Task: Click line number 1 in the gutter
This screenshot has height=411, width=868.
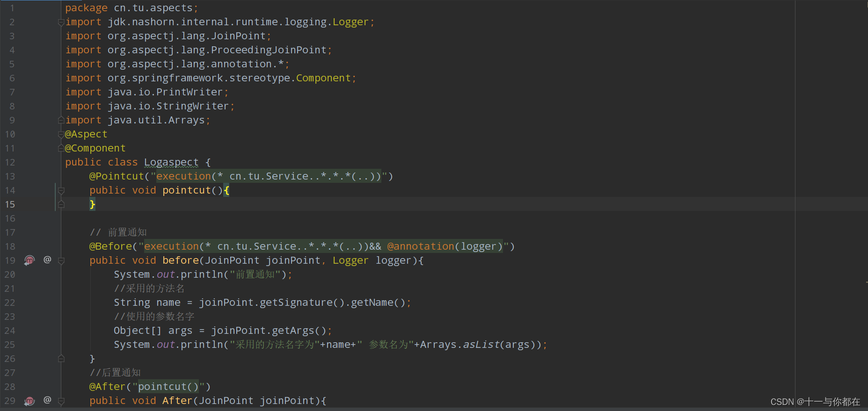Action: coord(12,8)
